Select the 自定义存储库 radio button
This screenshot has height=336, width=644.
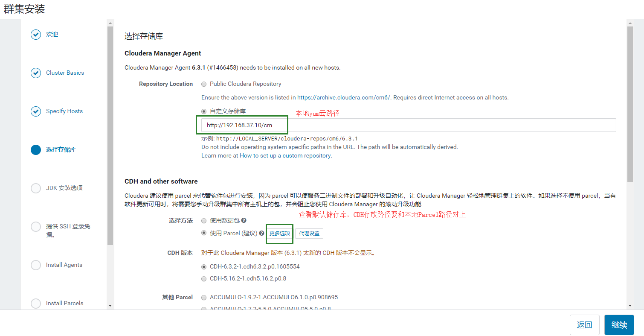tap(204, 111)
